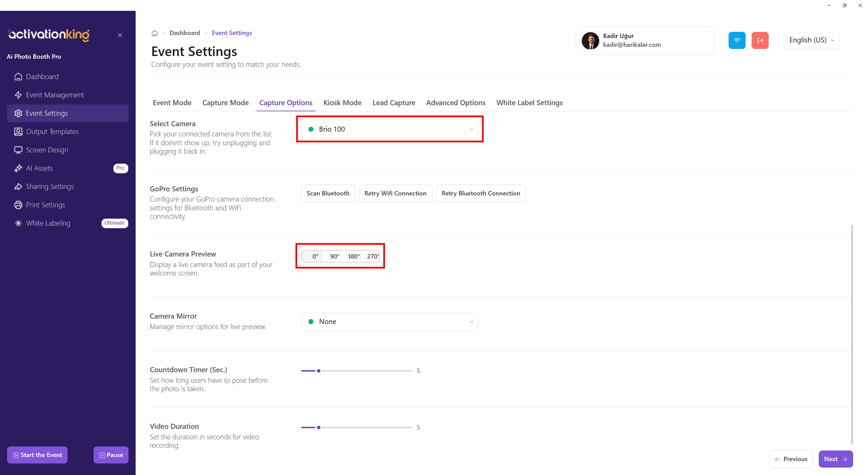868x475 pixels.
Task: Click the red logout icon button
Action: click(760, 40)
